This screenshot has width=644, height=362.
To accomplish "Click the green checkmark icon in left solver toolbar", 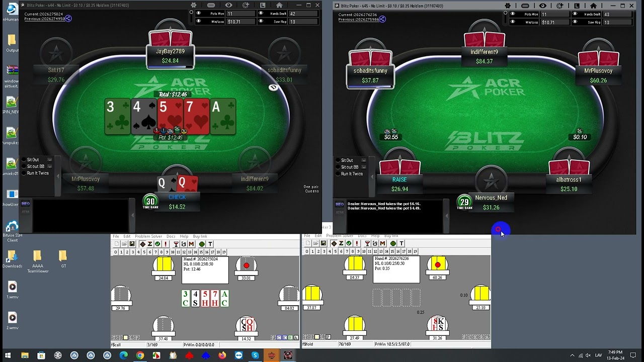I will click(157, 244).
